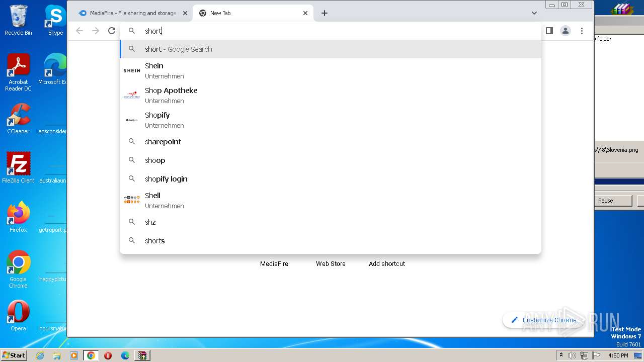Image resolution: width=644 pixels, height=362 pixels.
Task: Click the Add shortcut tile
Action: pos(387,263)
